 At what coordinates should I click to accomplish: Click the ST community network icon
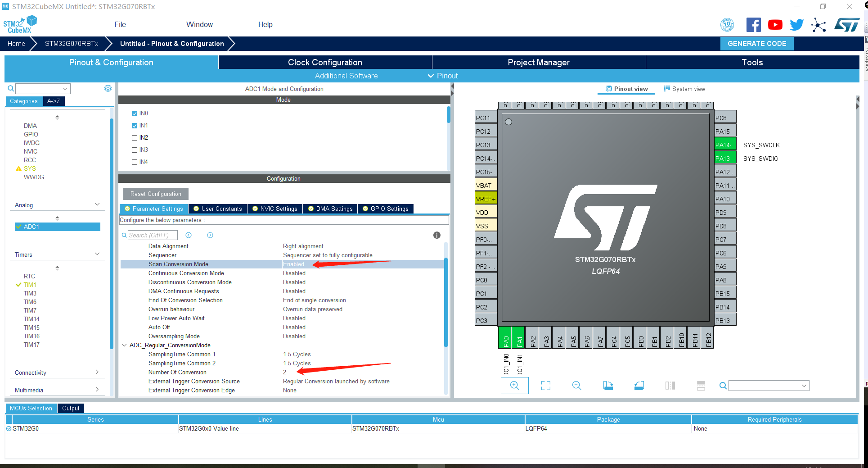pos(819,25)
